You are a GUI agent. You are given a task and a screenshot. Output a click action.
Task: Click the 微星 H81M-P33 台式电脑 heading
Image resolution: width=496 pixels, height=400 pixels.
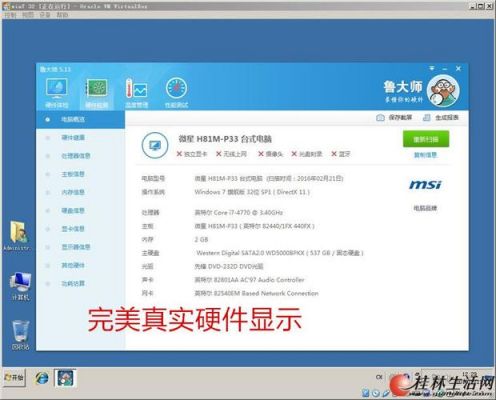(225, 139)
